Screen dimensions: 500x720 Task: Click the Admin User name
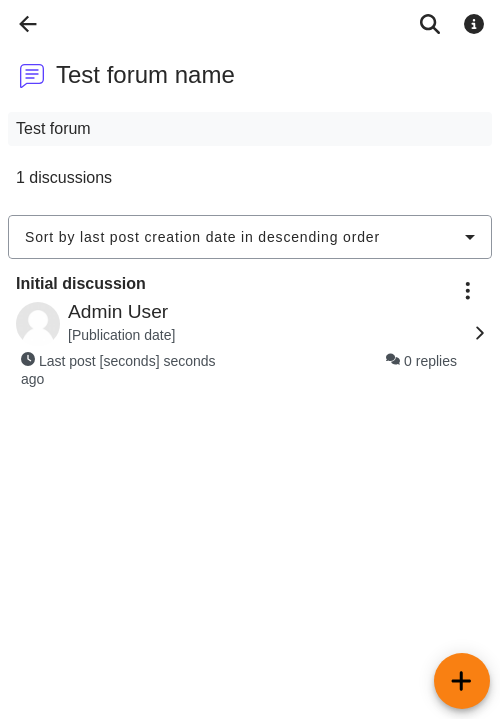[118, 312]
